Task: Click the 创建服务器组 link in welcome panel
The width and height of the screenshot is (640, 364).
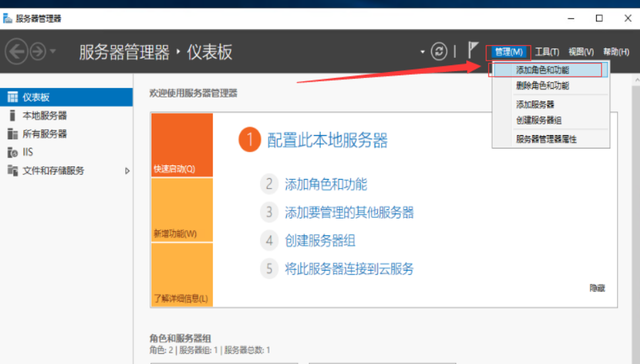Action: [320, 240]
